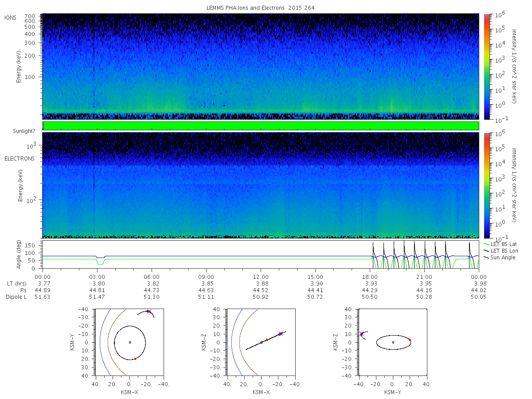Image resolution: width=532 pixels, height=399 pixels.
Task: Click the planet marker in the KSM-Y/KSM-Z plot
Action: tap(393, 342)
